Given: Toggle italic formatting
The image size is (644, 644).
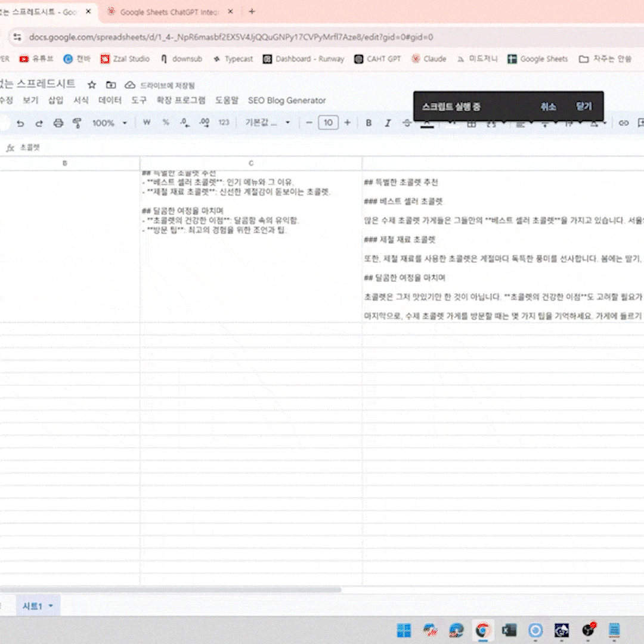Looking at the screenshot, I should (x=388, y=123).
